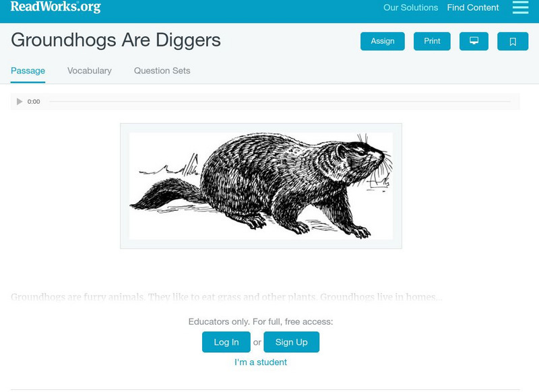The height and width of the screenshot is (392, 539).
Task: Switch to the Question Sets tab
Action: (162, 71)
